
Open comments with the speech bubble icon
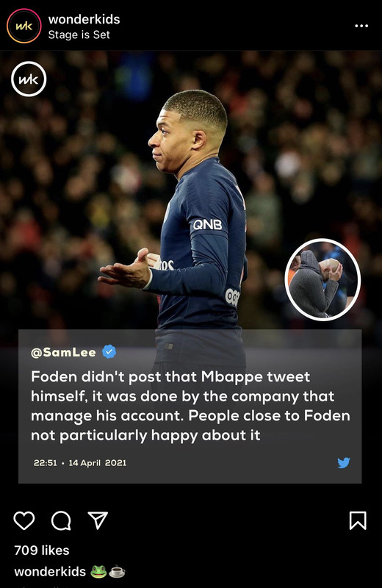point(61,520)
